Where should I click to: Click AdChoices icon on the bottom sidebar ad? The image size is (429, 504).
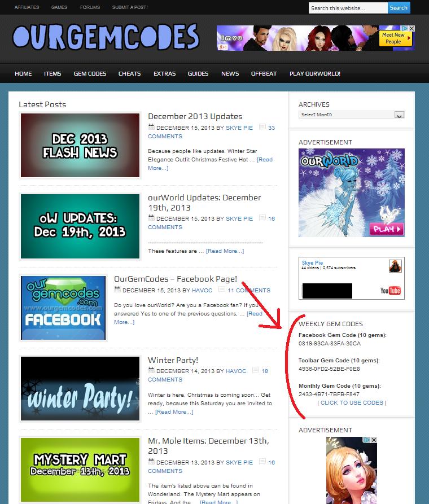point(366,440)
